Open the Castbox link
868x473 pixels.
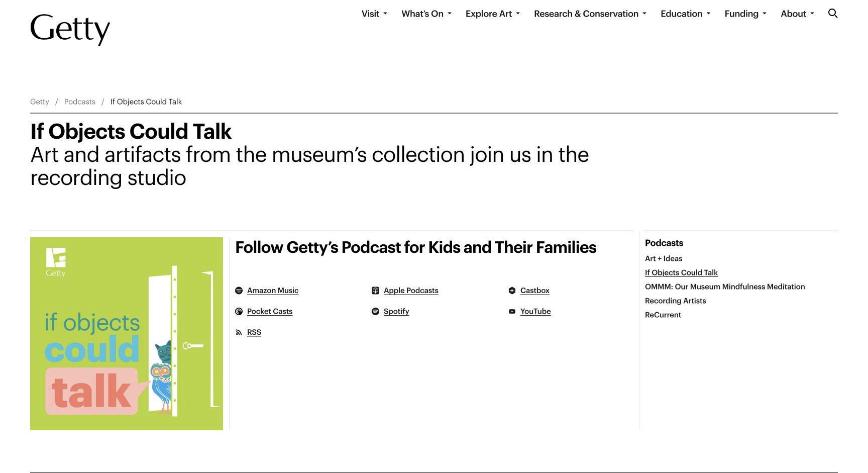(x=535, y=291)
